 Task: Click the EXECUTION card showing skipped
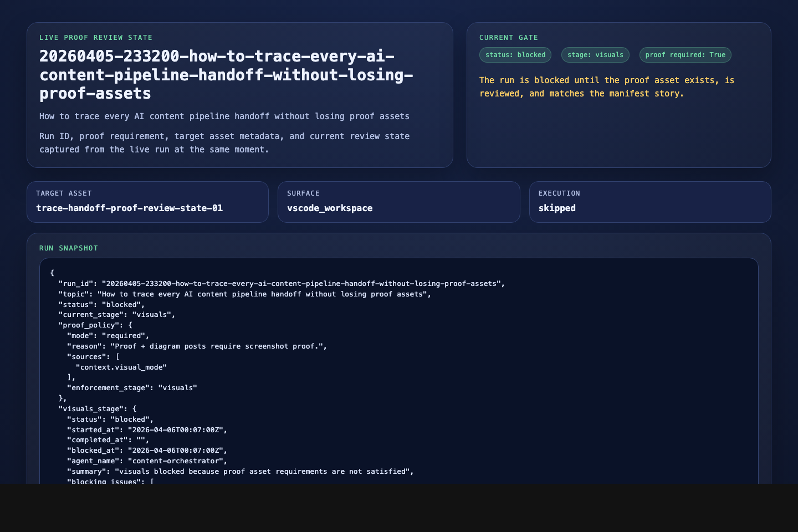(x=650, y=202)
